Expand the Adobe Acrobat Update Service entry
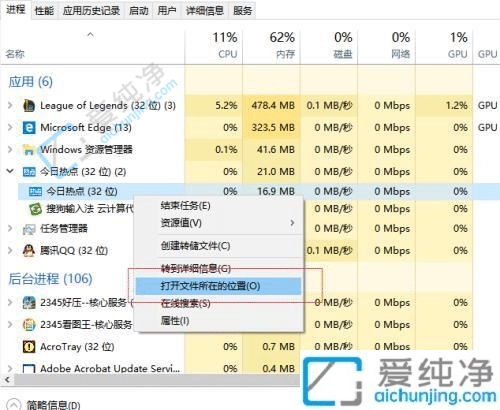 (x=10, y=369)
